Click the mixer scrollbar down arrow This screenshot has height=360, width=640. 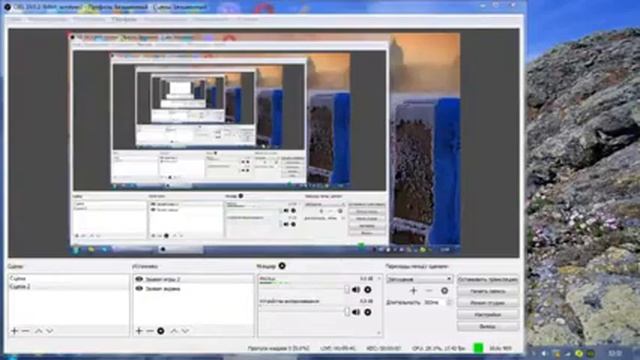[x=379, y=333]
